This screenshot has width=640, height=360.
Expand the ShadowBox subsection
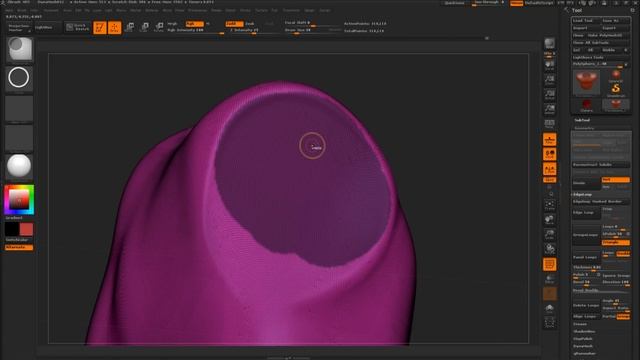(x=584, y=331)
